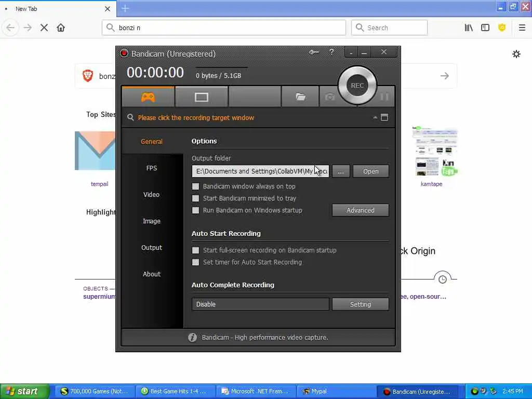This screenshot has height=399, width=532.
Task: Click the output folder path field
Action: [260, 171]
